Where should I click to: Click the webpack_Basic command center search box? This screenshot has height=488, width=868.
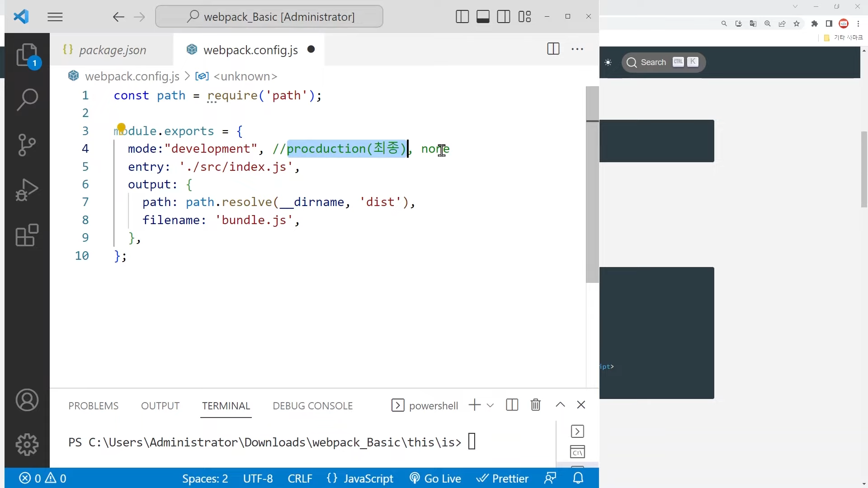269,17
